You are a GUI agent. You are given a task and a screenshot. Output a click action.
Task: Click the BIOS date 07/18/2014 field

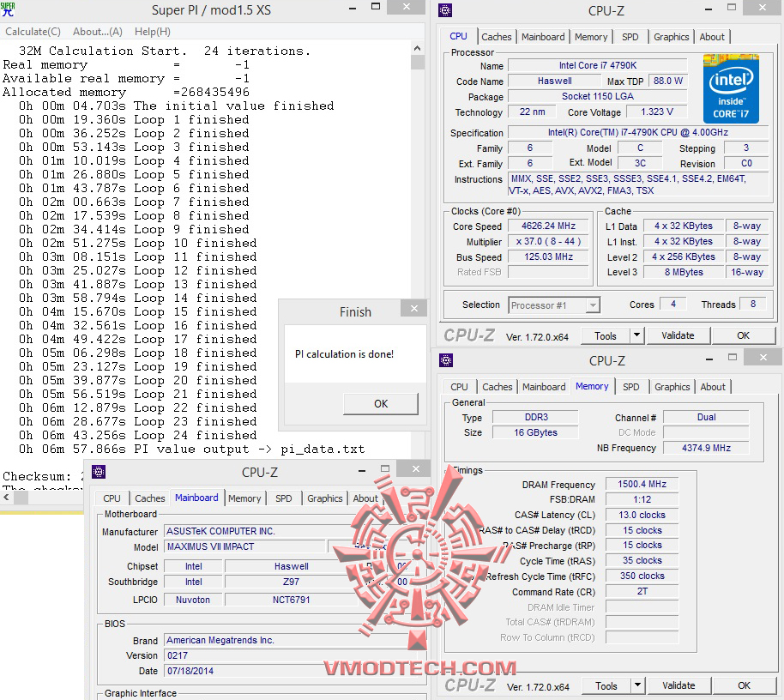[x=290, y=671]
